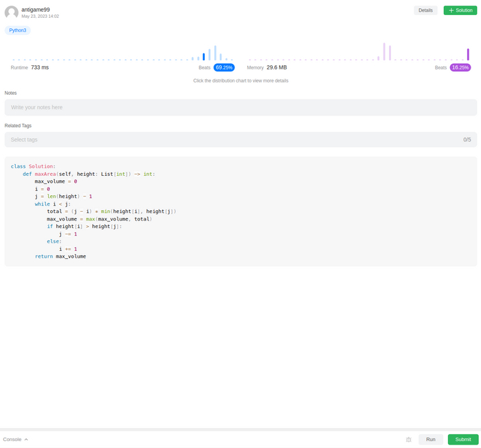Image resolution: width=481 pixels, height=448 pixels.
Task: Click the dark blue highlighted runtime bar
Action: click(203, 56)
